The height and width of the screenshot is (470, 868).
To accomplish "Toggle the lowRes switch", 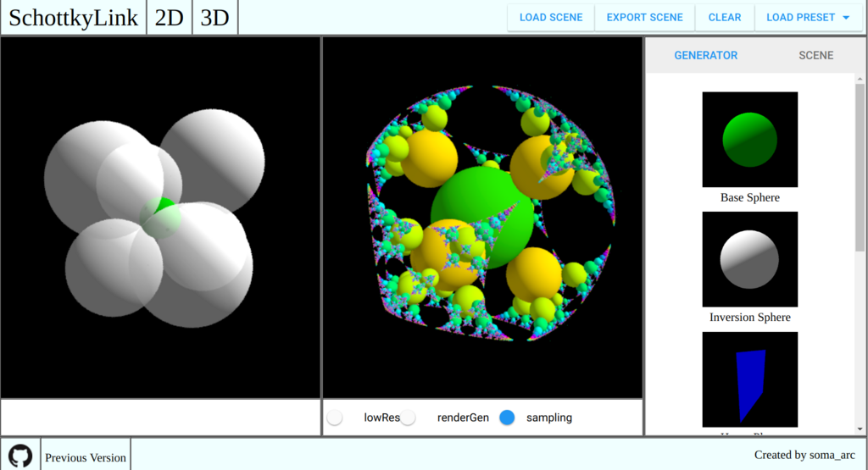I will 335,417.
